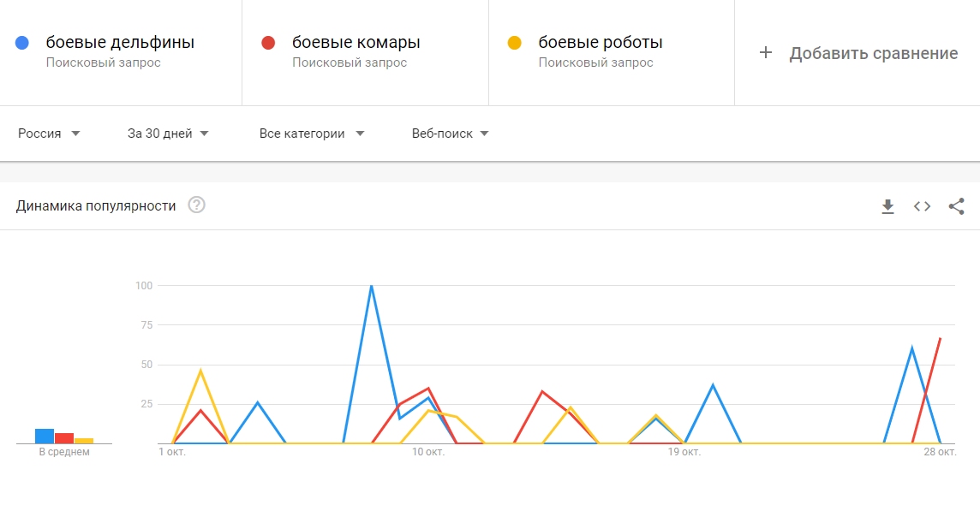Expand the За 30 дней period dropdown
Screen dimensions: 980x517
click(x=168, y=134)
